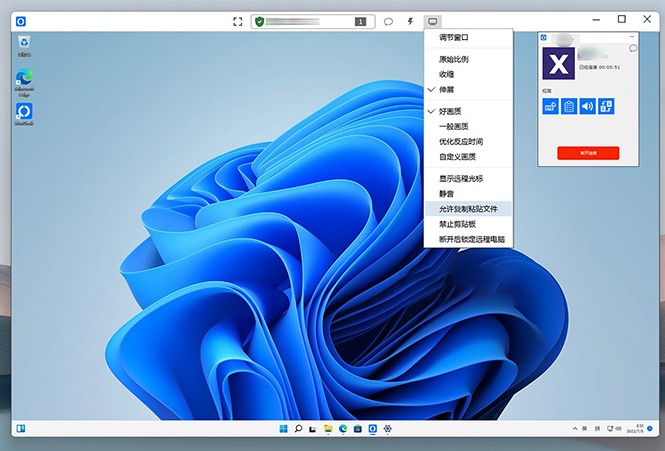The height and width of the screenshot is (451, 665).
Task: Enter full screen with the expand-corners icon
Action: [x=238, y=22]
